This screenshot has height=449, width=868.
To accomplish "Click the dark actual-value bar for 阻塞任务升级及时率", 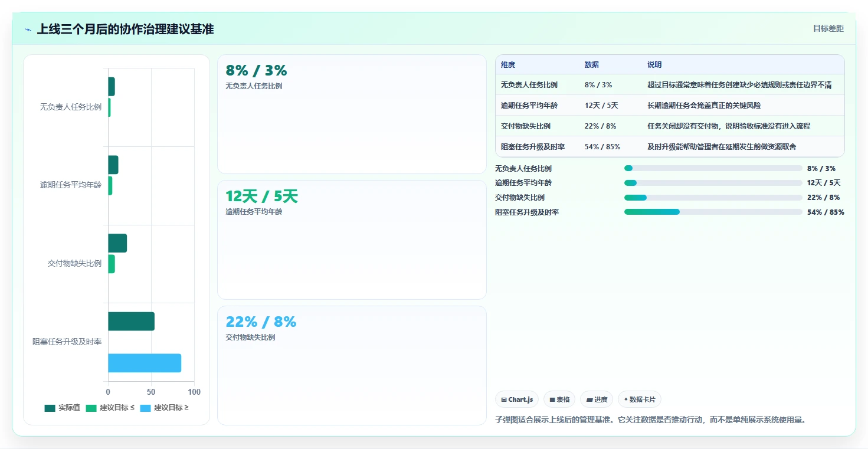I will point(131,322).
